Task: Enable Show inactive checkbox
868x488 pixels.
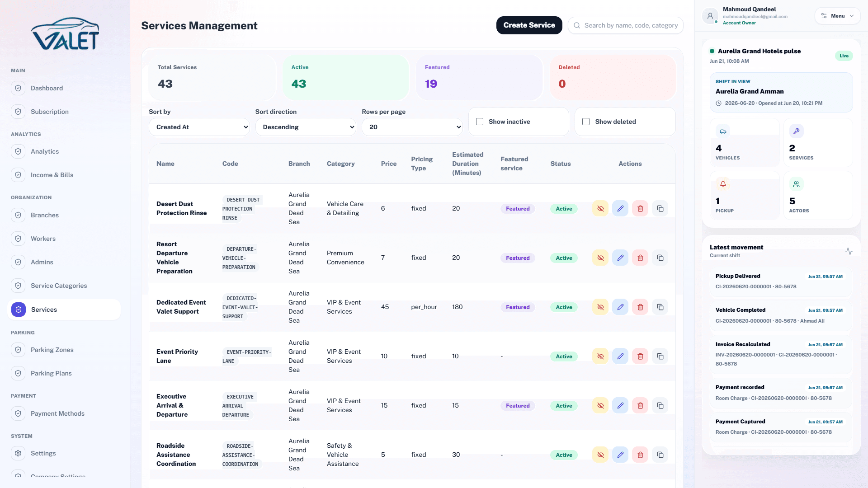Action: tap(480, 122)
